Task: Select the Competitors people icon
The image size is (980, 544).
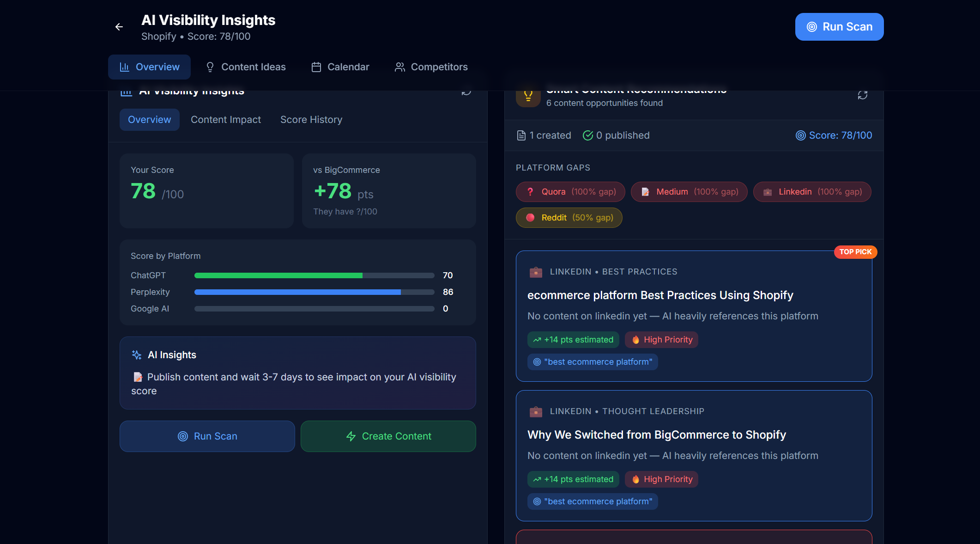Action: 400,67
